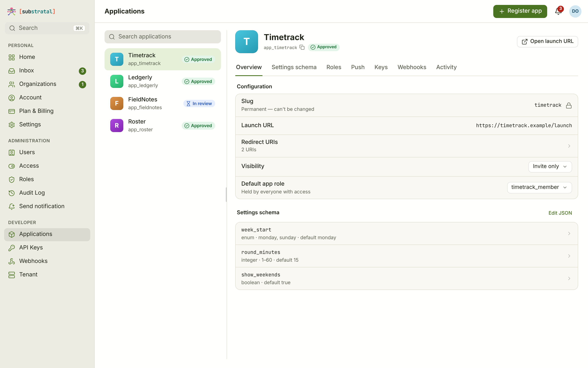Image resolution: width=588 pixels, height=368 pixels.
Task: Open Default app role dropdown
Action: pos(539,187)
